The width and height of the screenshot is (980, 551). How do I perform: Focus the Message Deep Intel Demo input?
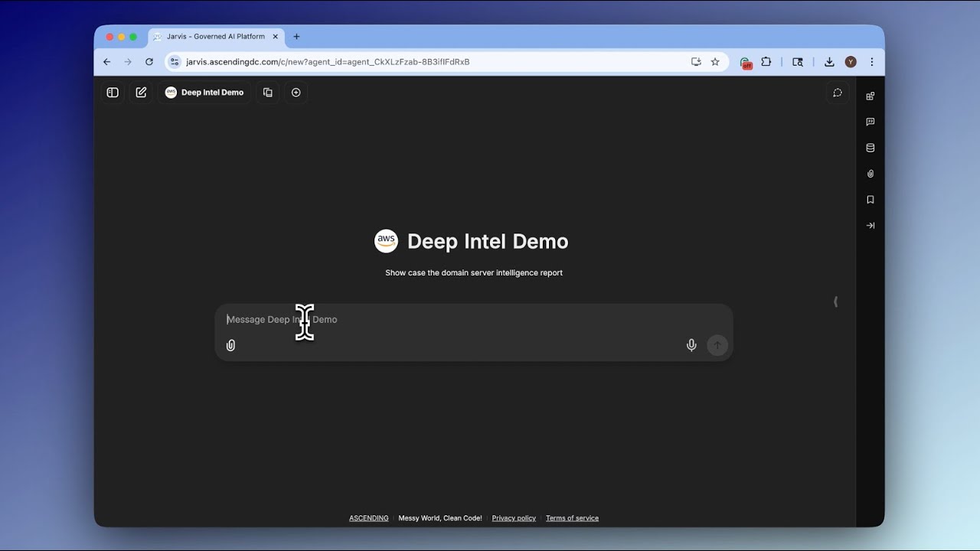click(x=473, y=320)
